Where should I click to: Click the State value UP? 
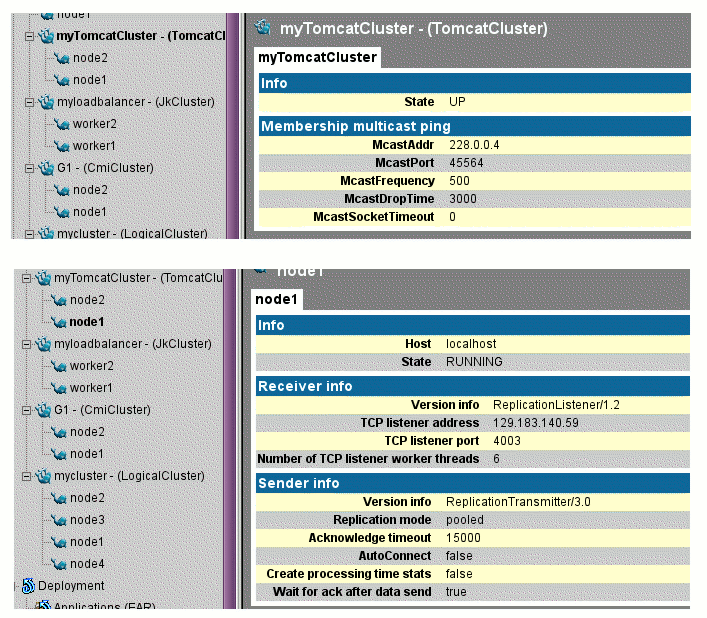(457, 102)
